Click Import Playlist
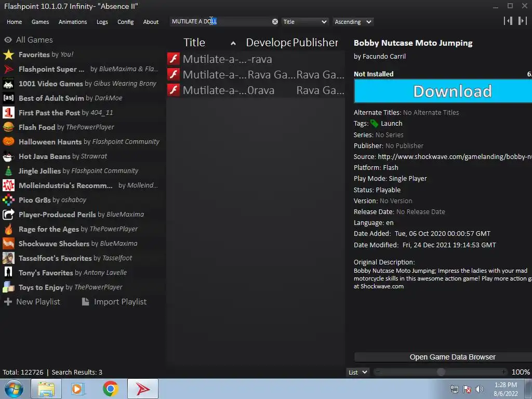 point(114,302)
